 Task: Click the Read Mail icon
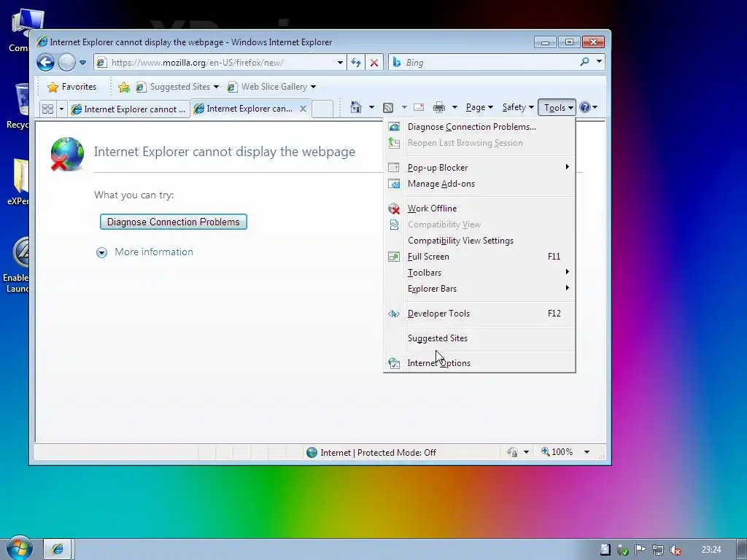[x=419, y=107]
